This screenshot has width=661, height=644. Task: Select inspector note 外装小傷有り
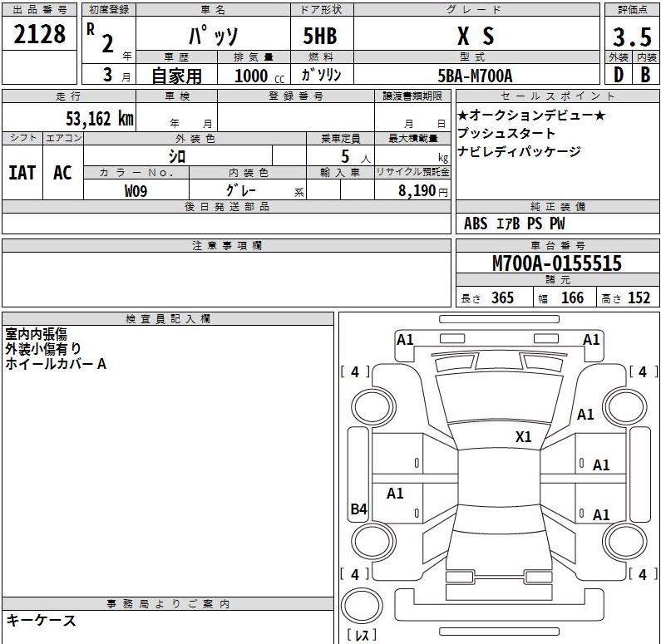click(x=43, y=349)
